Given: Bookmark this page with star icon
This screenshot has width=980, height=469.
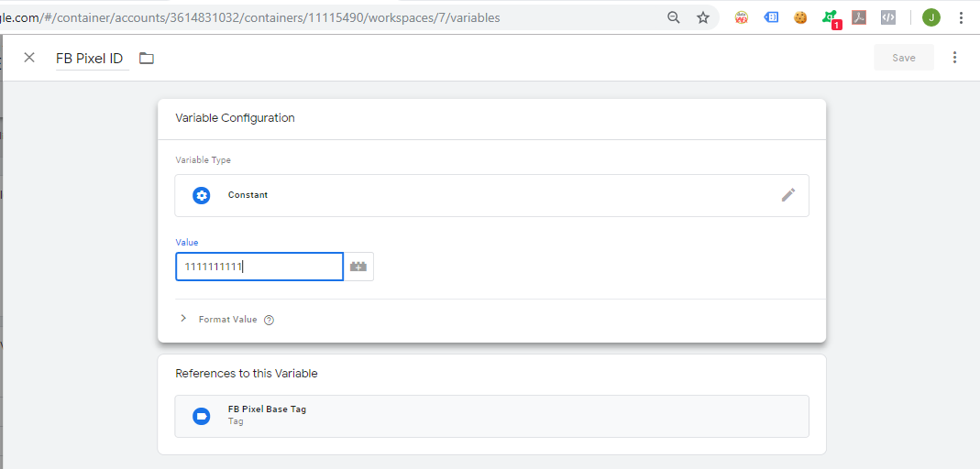Looking at the screenshot, I should click(703, 17).
